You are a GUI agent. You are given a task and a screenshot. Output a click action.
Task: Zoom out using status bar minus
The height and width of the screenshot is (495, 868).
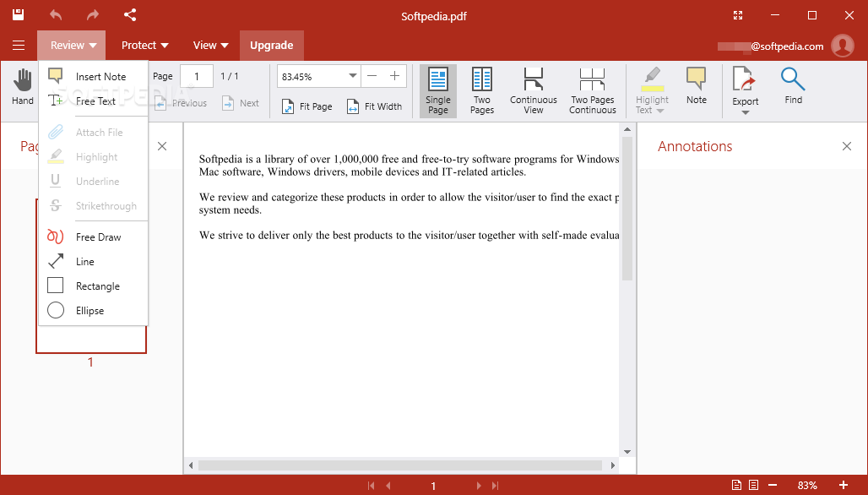[773, 485]
